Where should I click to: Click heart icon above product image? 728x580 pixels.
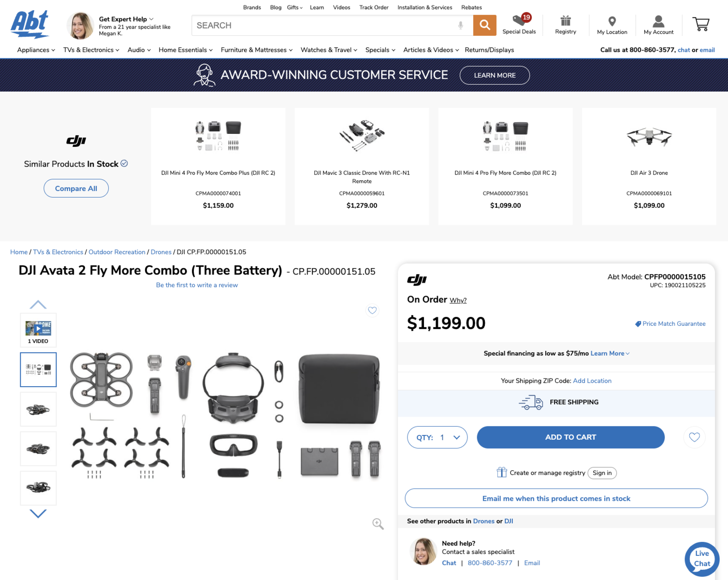[x=372, y=310]
